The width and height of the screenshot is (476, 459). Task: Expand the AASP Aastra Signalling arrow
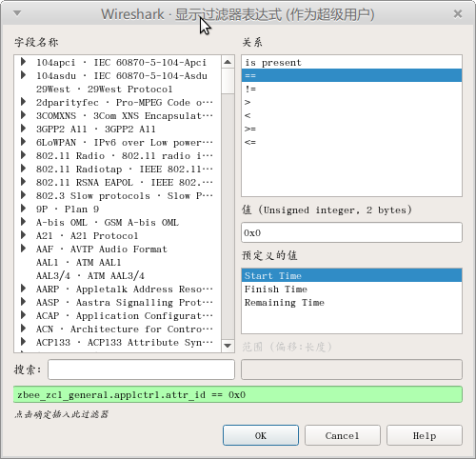[x=23, y=302]
